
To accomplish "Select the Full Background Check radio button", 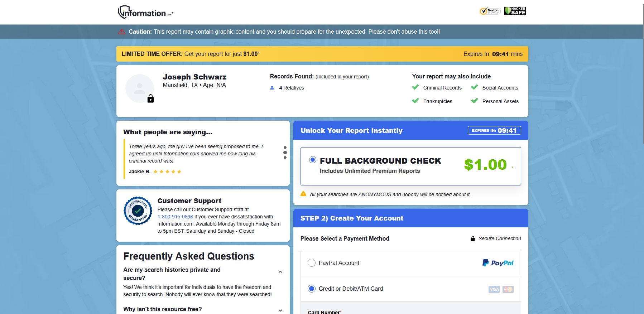I will point(313,160).
